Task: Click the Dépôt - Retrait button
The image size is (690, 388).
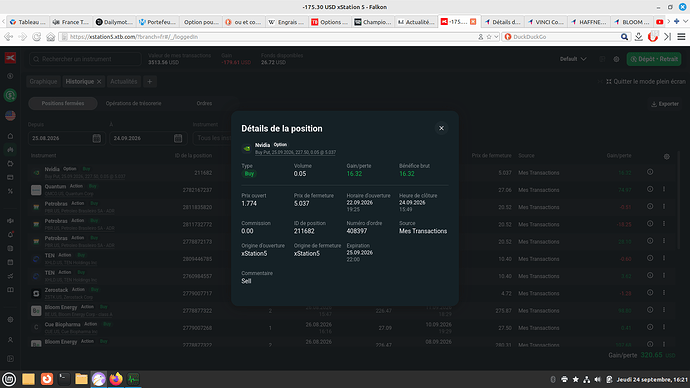Action: tap(654, 59)
